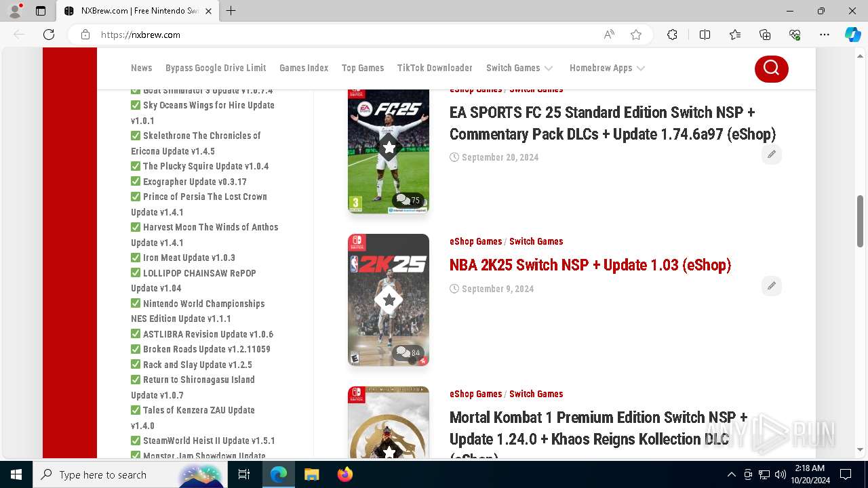This screenshot has height=488, width=868.
Task: Open Read aloud icon in address bar
Action: 609,35
